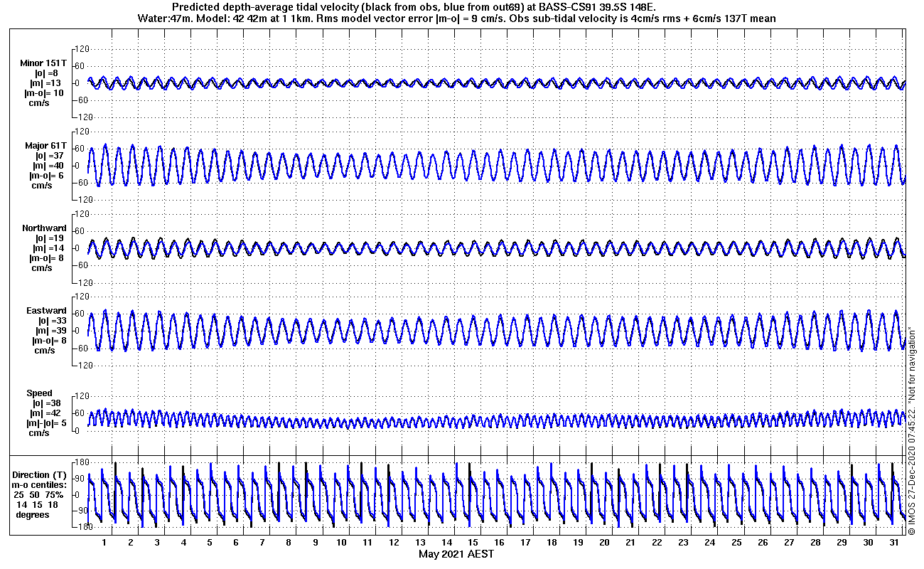Screen dimensions: 924x569
Task: Click the '|m| =39' value in the Eastward panel
Action: click(51, 331)
